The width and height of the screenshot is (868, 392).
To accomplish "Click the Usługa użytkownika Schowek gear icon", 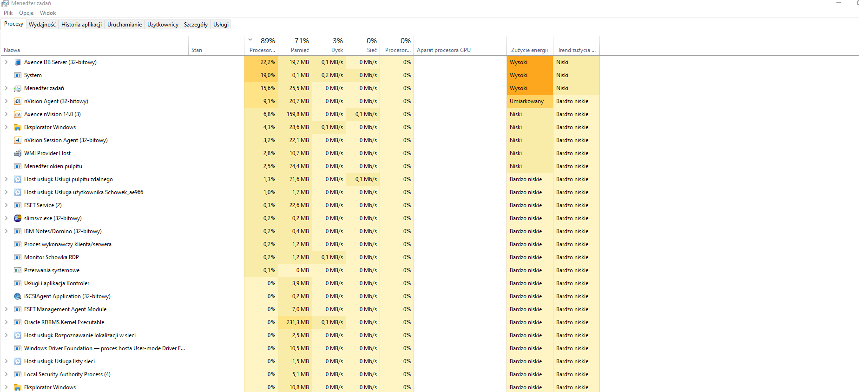I will click(x=18, y=192).
